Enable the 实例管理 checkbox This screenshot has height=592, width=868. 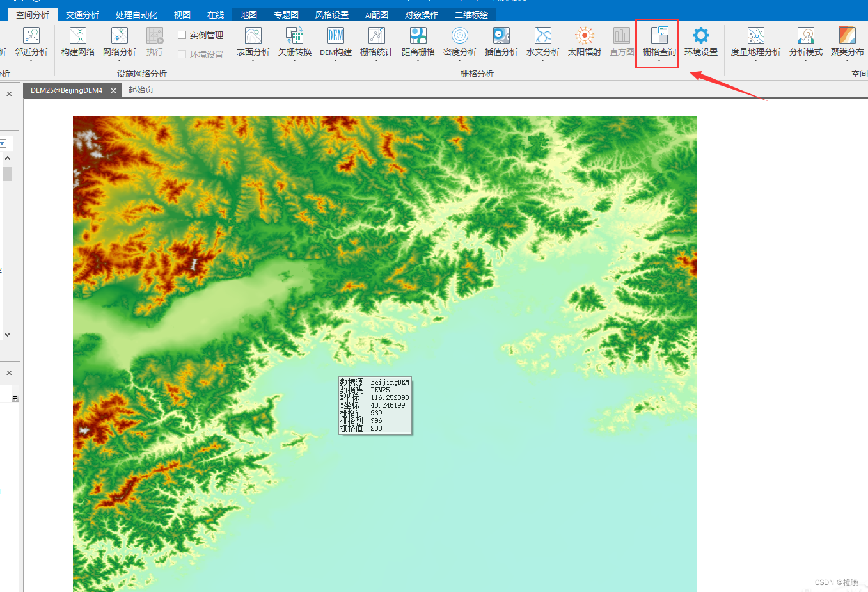coord(183,36)
